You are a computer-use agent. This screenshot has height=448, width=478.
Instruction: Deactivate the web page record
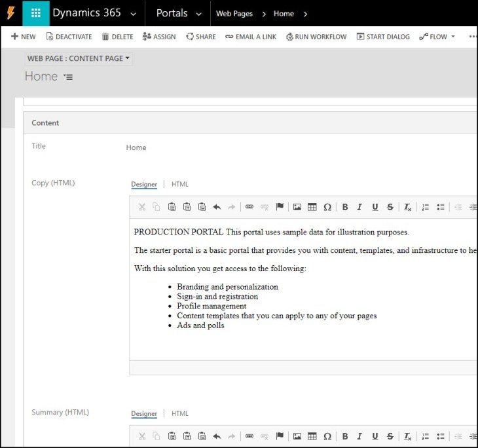(x=69, y=37)
